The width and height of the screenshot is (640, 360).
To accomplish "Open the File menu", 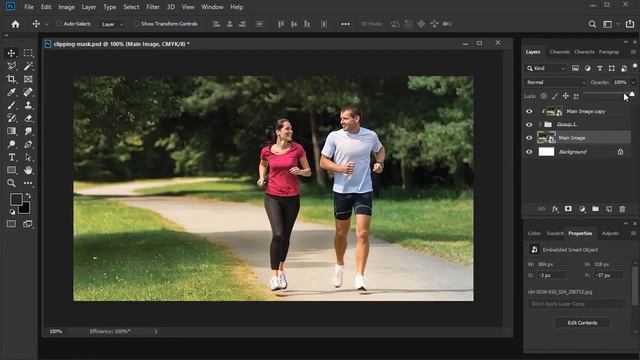I will 29,7.
